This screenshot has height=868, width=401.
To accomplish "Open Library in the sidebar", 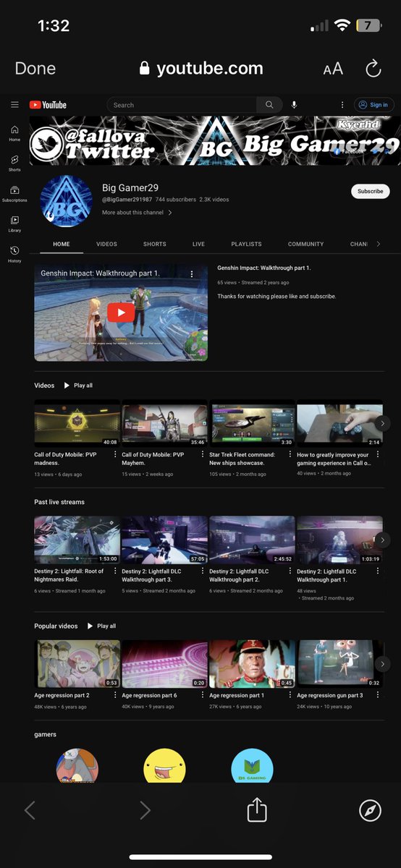I will click(x=14, y=224).
